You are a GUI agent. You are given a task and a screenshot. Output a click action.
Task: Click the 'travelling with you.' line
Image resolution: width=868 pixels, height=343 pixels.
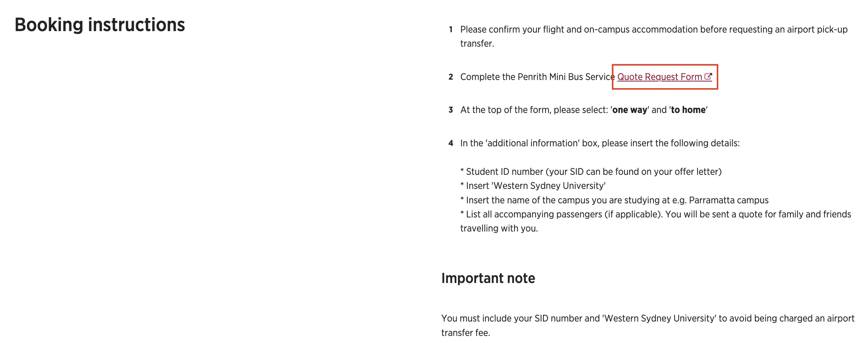tap(499, 229)
